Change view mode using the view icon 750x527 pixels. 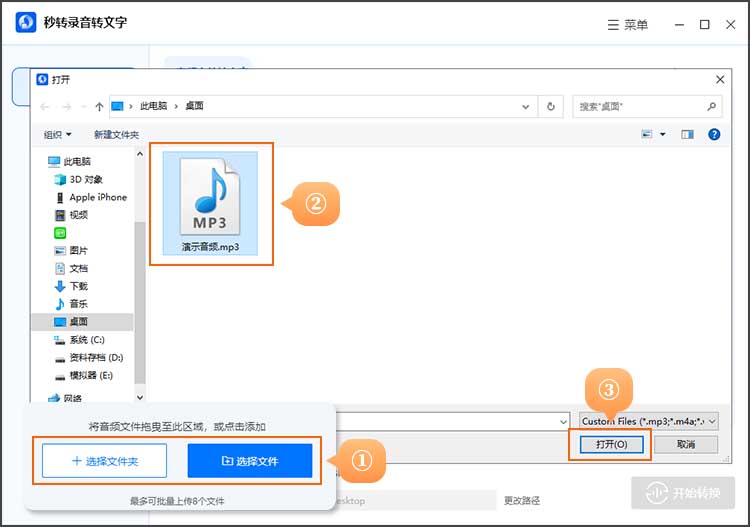click(x=648, y=134)
